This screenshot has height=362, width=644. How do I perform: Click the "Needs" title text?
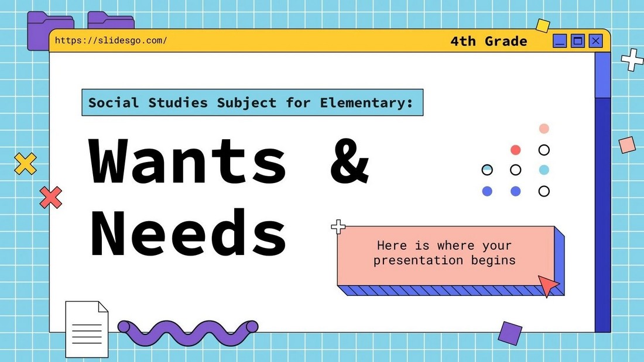pyautogui.click(x=188, y=233)
